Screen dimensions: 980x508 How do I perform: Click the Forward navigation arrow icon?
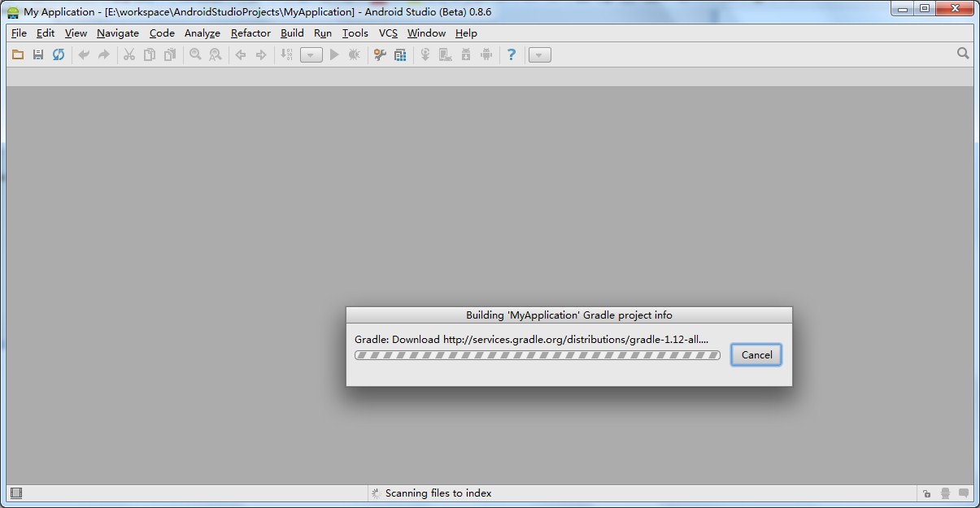(261, 54)
